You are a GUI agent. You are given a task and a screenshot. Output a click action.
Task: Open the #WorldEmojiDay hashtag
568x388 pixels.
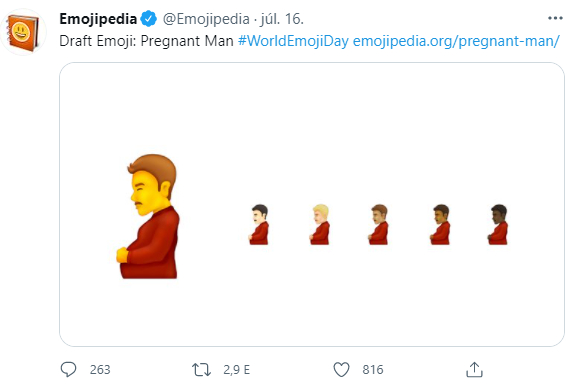click(x=293, y=41)
